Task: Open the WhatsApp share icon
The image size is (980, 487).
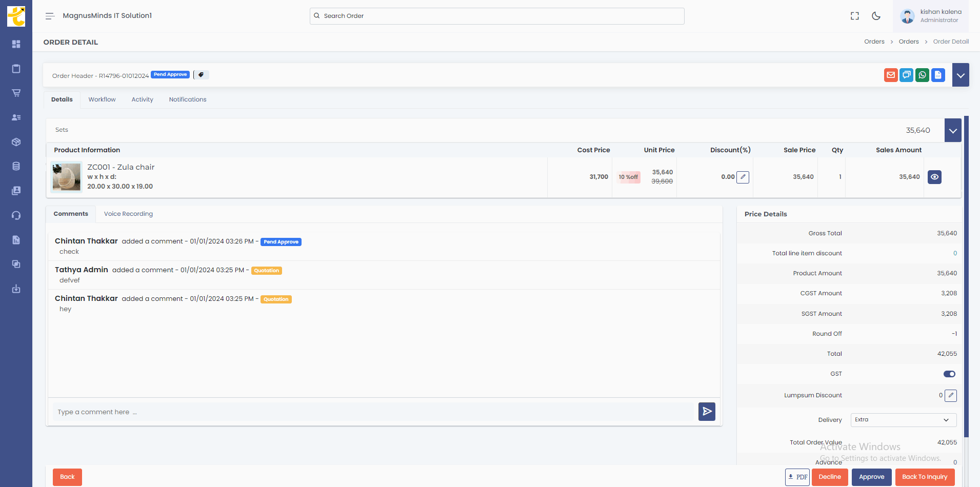Action: (922, 75)
